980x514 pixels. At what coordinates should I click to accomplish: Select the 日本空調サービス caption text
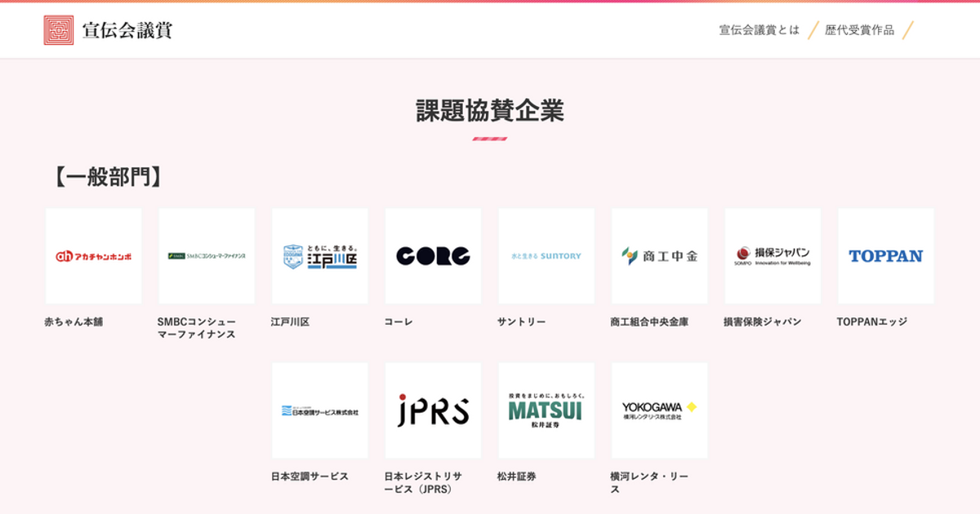click(310, 476)
